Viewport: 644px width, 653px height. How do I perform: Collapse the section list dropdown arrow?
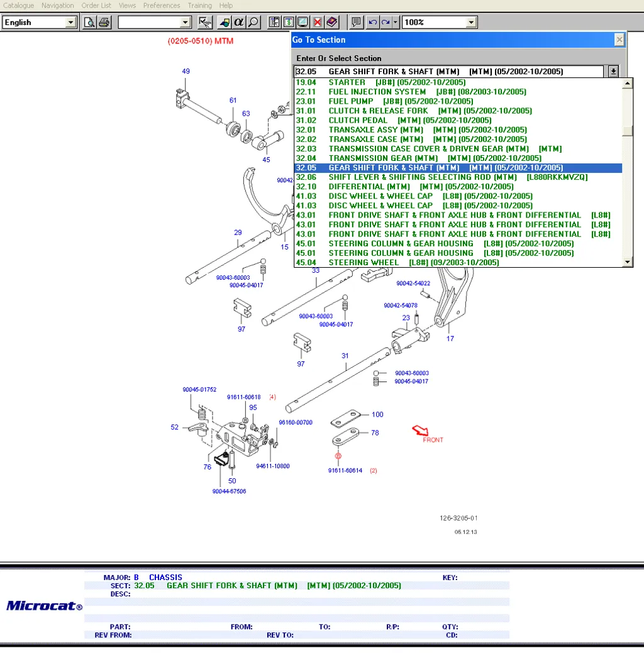click(613, 72)
